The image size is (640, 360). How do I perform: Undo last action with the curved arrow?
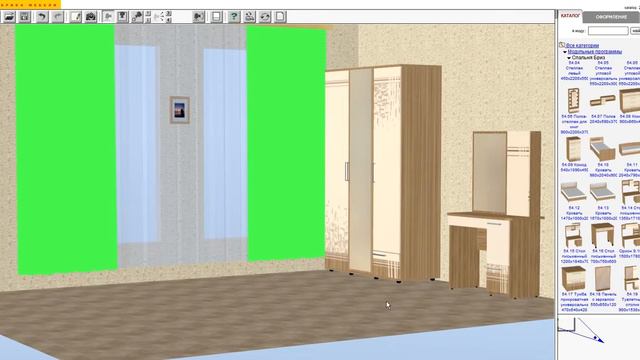tap(42, 17)
